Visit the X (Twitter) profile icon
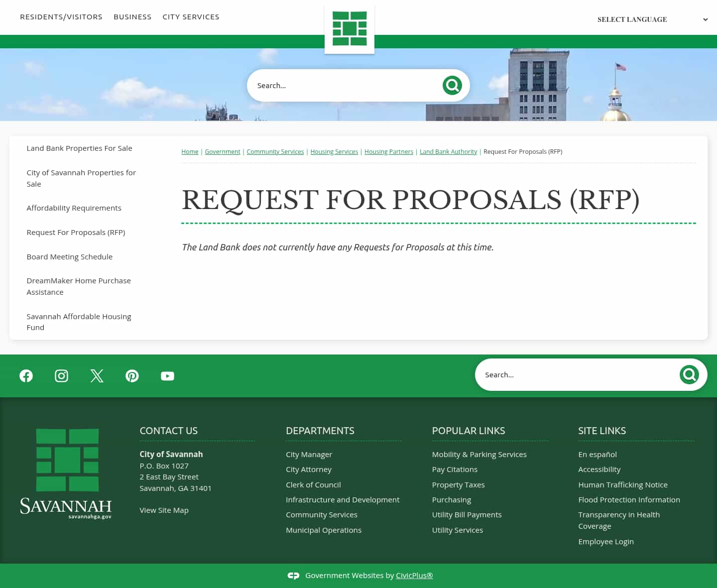 (97, 376)
